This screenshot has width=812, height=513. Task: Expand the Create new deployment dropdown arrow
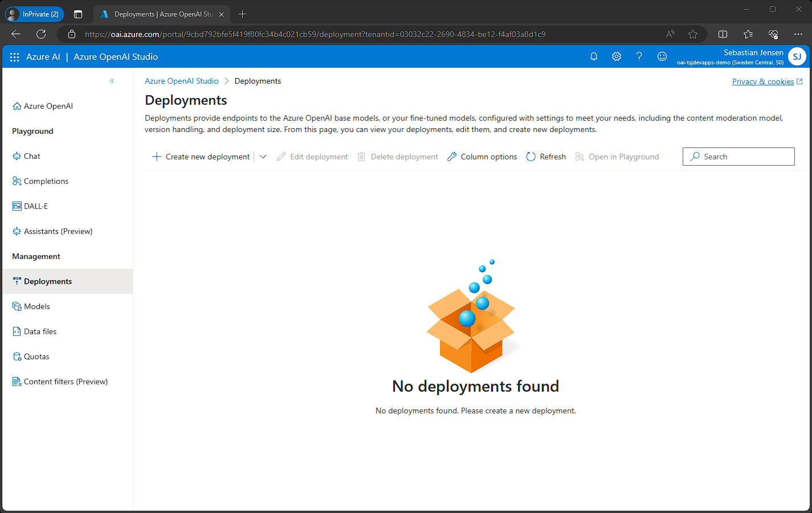click(263, 157)
